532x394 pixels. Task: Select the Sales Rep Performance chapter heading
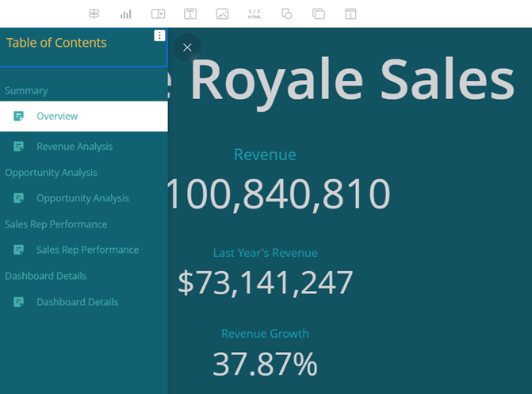tap(56, 224)
